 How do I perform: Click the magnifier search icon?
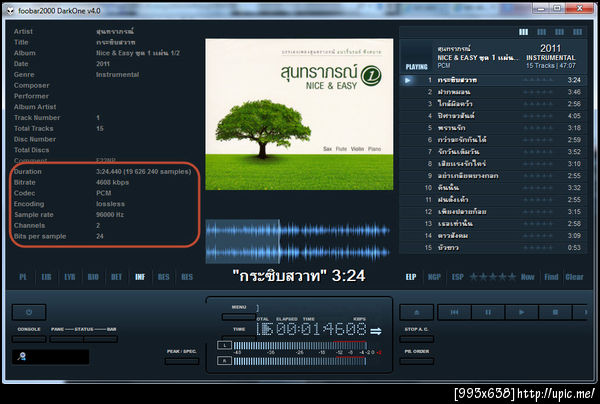tap(22, 357)
